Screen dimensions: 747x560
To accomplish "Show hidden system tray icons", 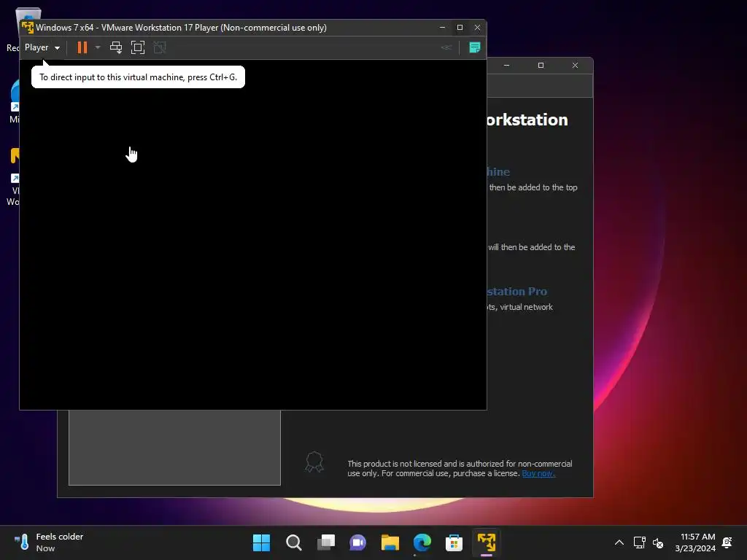I will pos(619,542).
